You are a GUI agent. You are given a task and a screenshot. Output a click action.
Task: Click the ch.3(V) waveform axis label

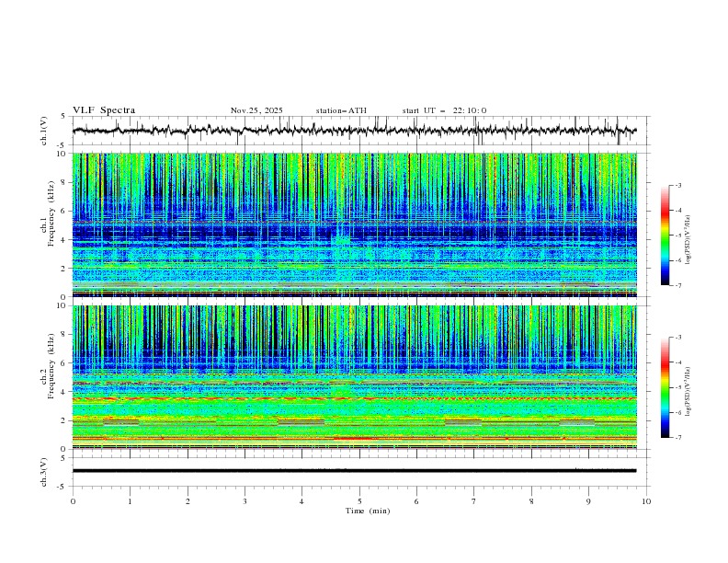pos(45,471)
